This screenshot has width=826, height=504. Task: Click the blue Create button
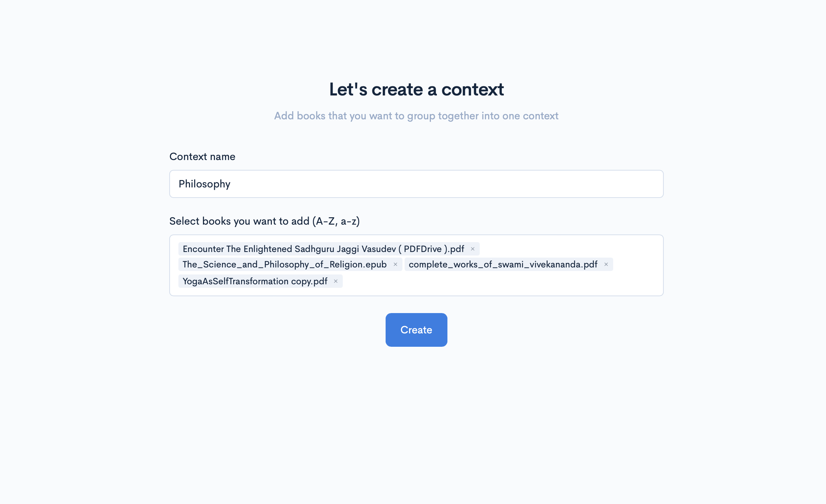417,330
